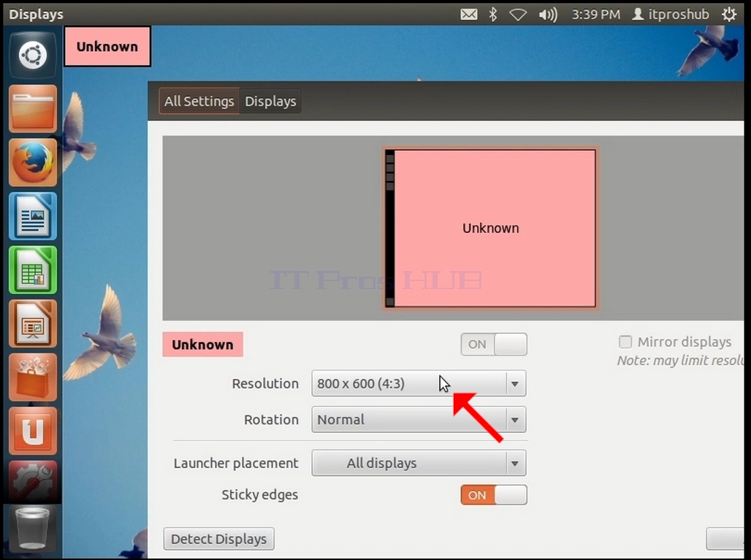
Task: Toggle the Sticky edges switch
Action: click(x=494, y=495)
